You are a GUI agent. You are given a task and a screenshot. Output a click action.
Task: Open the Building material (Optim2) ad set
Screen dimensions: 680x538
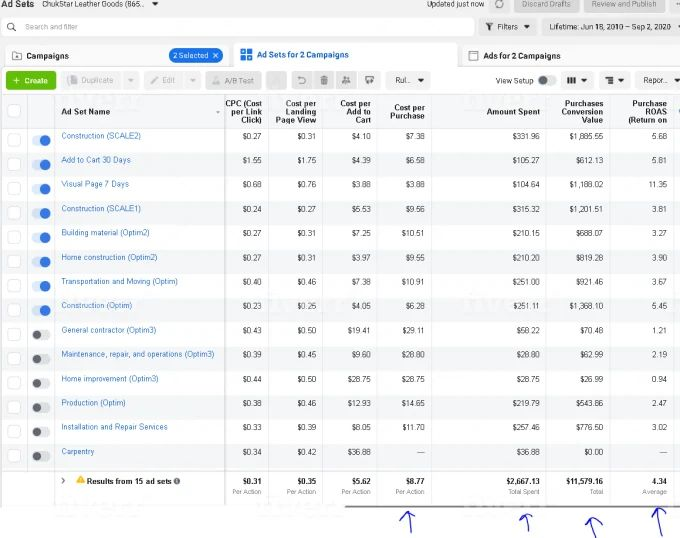click(105, 233)
